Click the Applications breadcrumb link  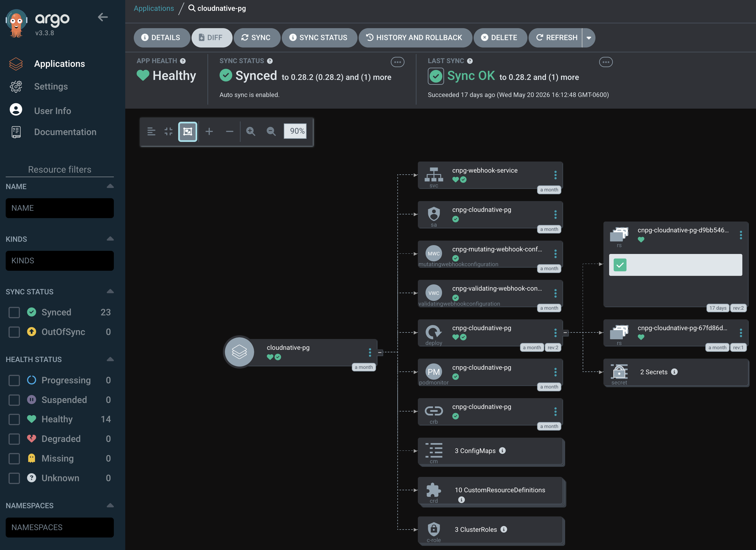(154, 8)
